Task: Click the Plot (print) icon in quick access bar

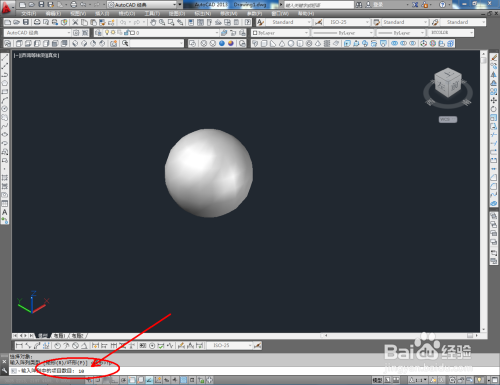Action: [74, 5]
